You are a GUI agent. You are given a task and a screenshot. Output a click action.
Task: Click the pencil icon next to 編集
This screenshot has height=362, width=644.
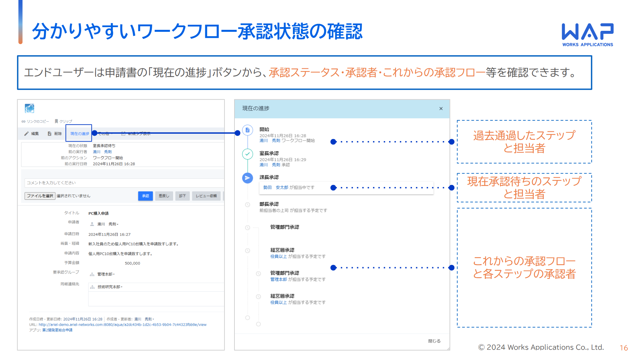[26, 134]
